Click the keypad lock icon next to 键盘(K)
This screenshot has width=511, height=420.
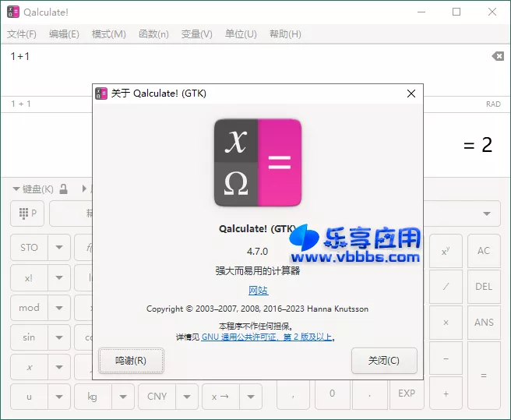(64, 189)
